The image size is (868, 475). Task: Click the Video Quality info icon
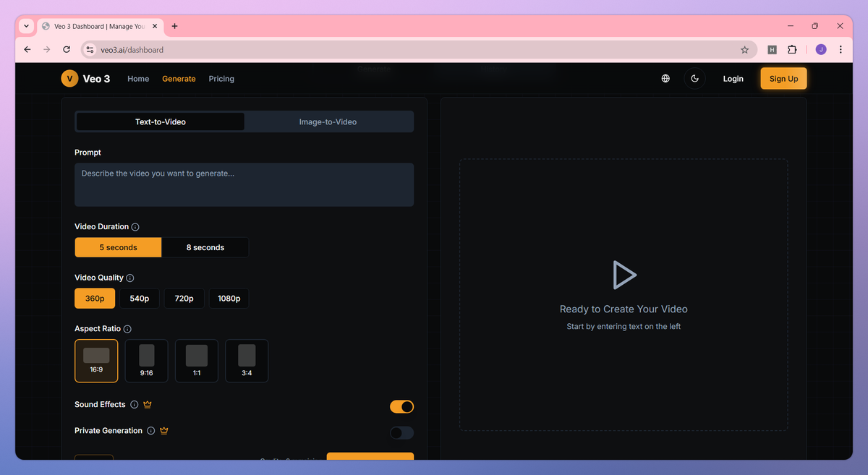point(130,278)
